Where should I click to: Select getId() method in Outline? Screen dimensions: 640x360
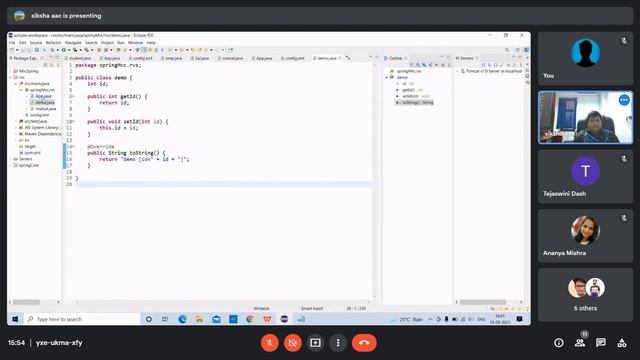click(408, 90)
